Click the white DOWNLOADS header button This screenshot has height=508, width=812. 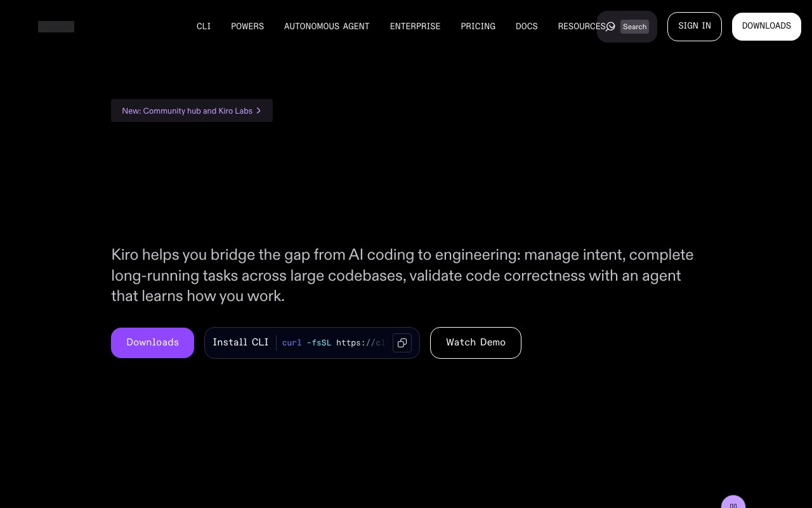(766, 27)
